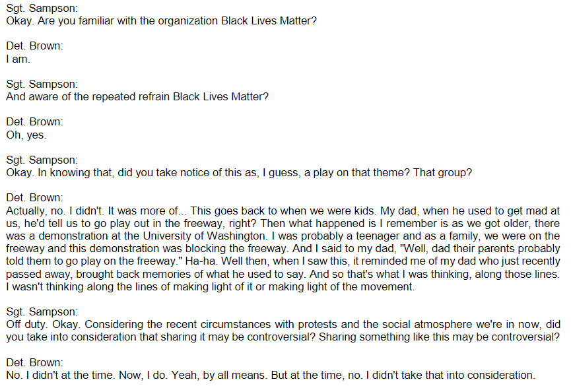
Task: Click the "I am." reply text
Action: click(18, 59)
